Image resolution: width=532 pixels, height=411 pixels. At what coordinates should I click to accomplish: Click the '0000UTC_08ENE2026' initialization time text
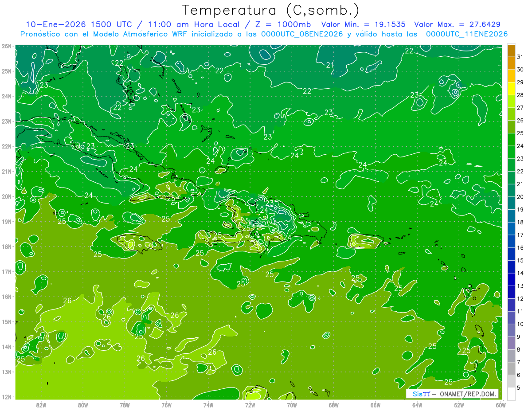point(302,34)
